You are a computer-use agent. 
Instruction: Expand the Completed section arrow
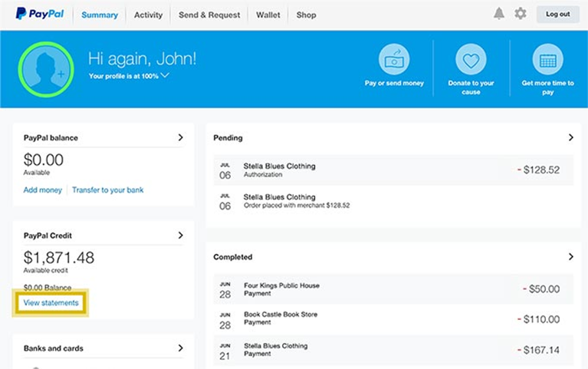570,257
